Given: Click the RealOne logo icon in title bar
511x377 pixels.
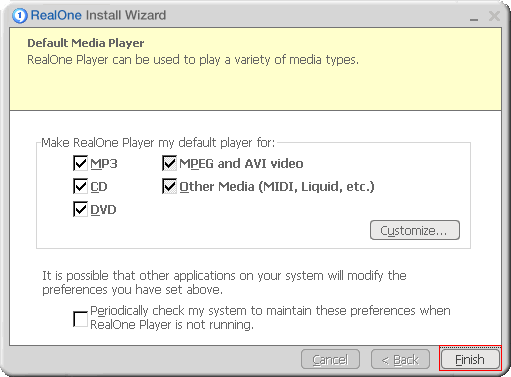Looking at the screenshot, I should (19, 16).
